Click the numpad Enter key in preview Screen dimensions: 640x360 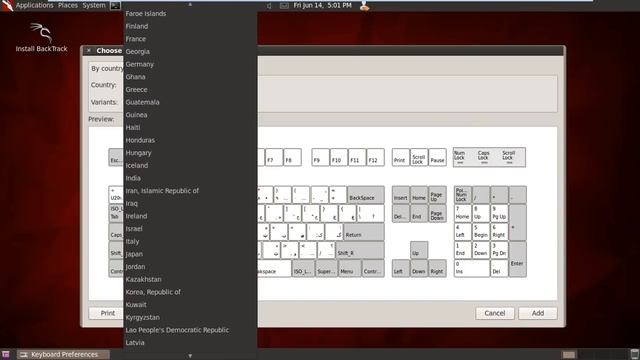(x=517, y=259)
